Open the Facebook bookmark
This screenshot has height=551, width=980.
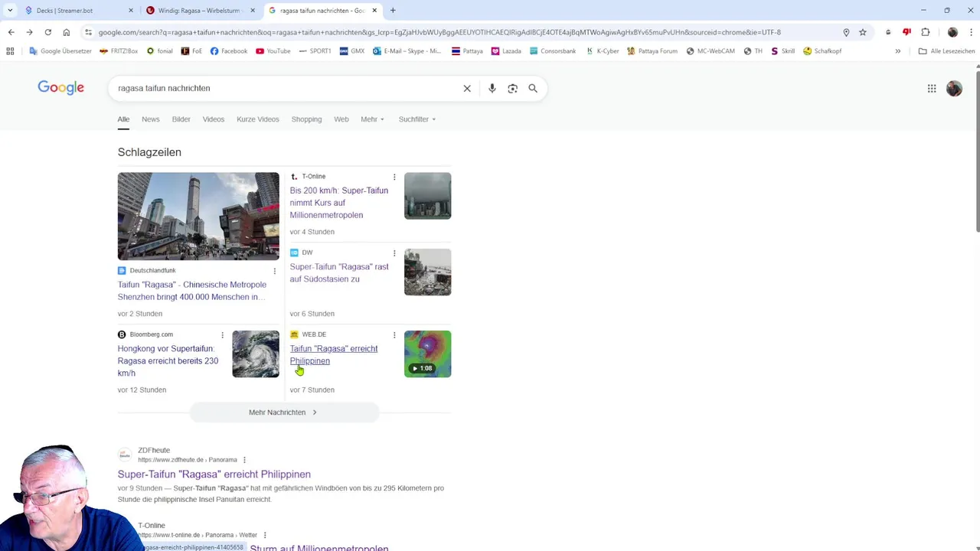click(229, 51)
